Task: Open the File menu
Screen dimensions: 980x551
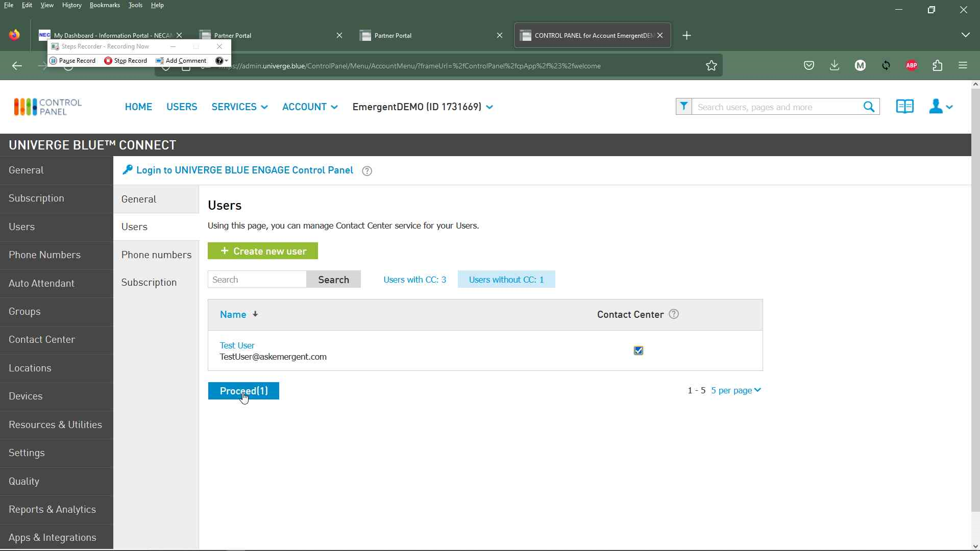Action: [9, 5]
